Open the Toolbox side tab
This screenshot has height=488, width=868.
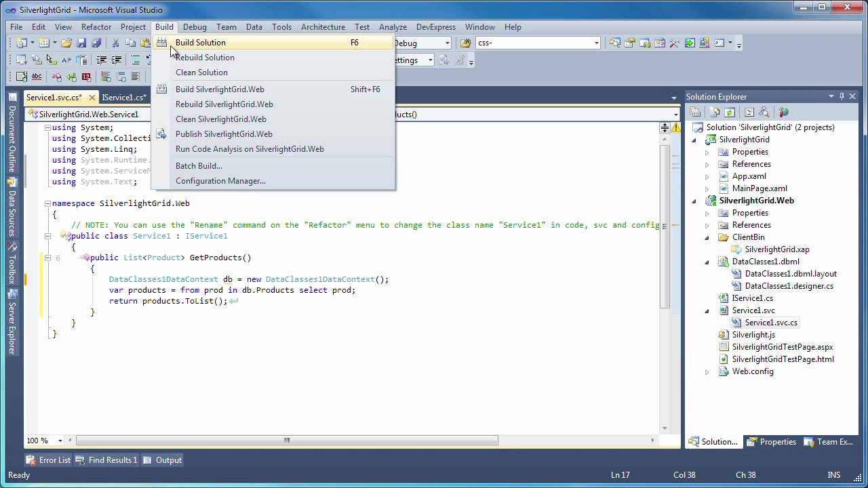(12, 264)
